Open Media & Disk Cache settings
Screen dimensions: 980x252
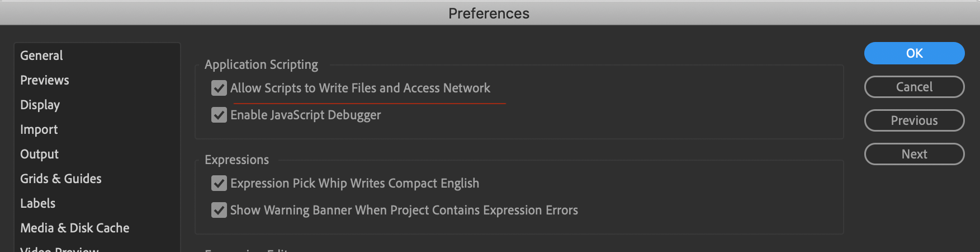[x=75, y=228]
